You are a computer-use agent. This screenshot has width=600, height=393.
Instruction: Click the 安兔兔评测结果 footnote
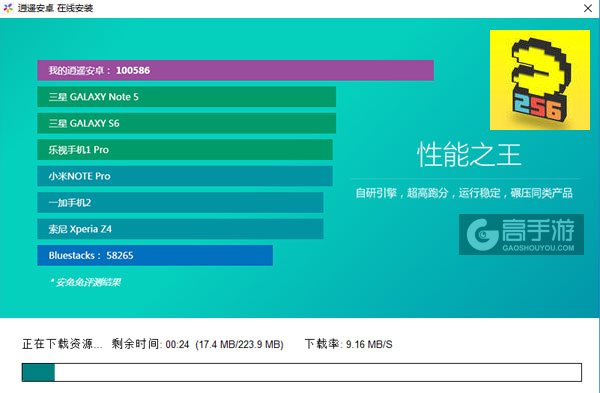point(85,282)
